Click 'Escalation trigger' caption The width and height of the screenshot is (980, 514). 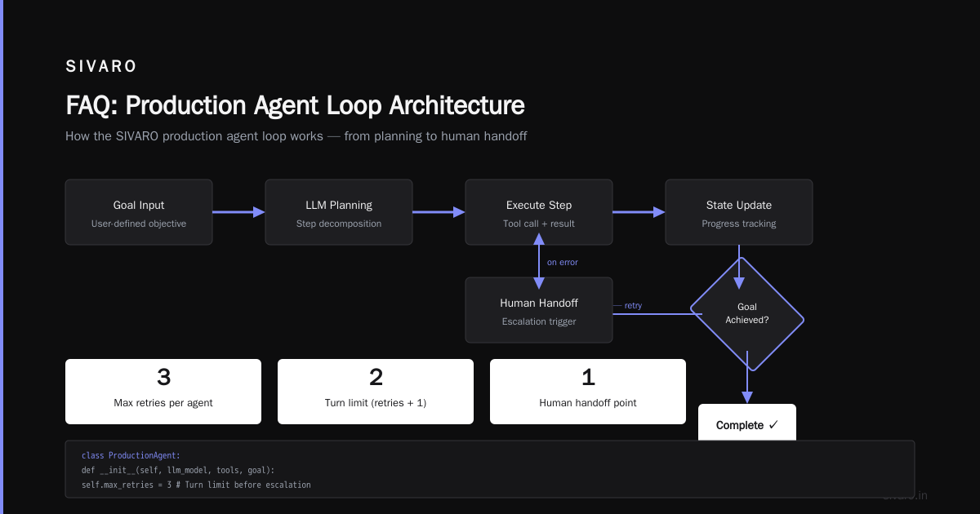point(539,321)
